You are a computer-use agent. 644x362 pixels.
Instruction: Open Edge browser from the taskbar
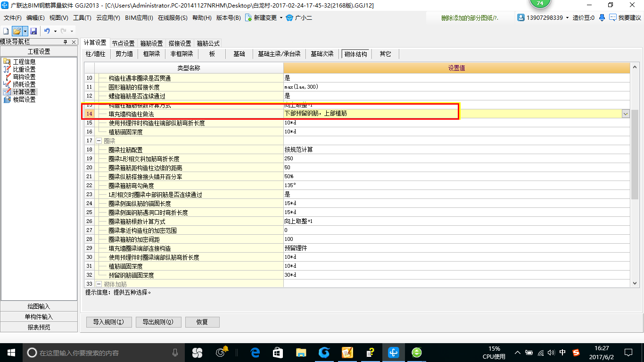coord(256,353)
